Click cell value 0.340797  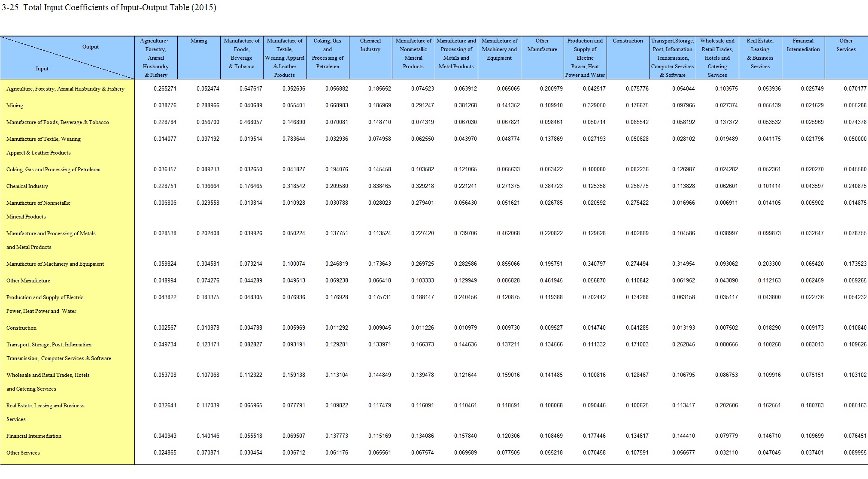[x=594, y=264]
